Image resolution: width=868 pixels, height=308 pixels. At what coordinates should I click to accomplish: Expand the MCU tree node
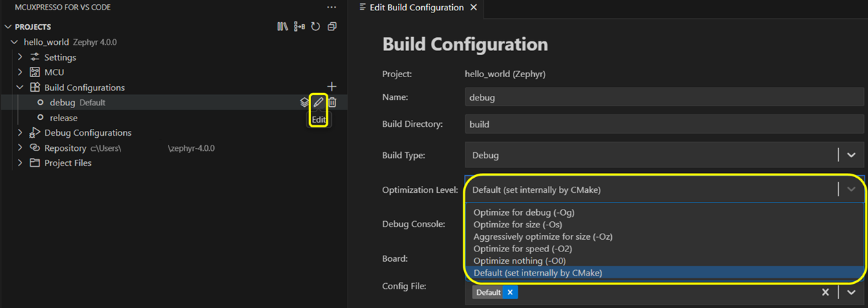(21, 72)
